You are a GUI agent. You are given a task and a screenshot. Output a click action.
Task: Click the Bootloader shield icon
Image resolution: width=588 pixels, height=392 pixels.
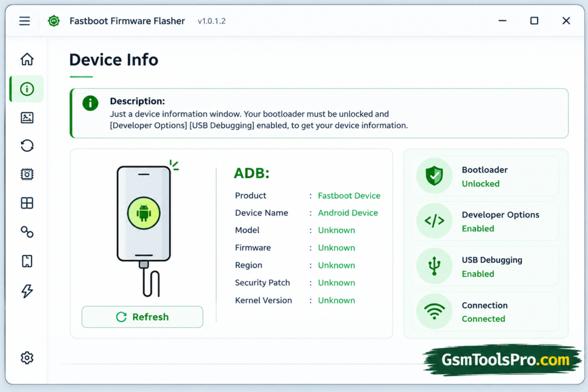(x=434, y=176)
